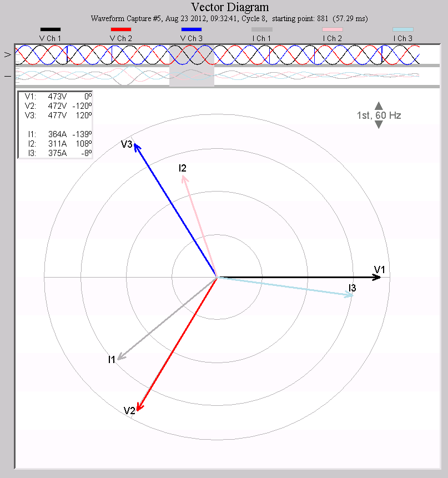Click the I Ch 2 pink color swatch

click(332, 29)
